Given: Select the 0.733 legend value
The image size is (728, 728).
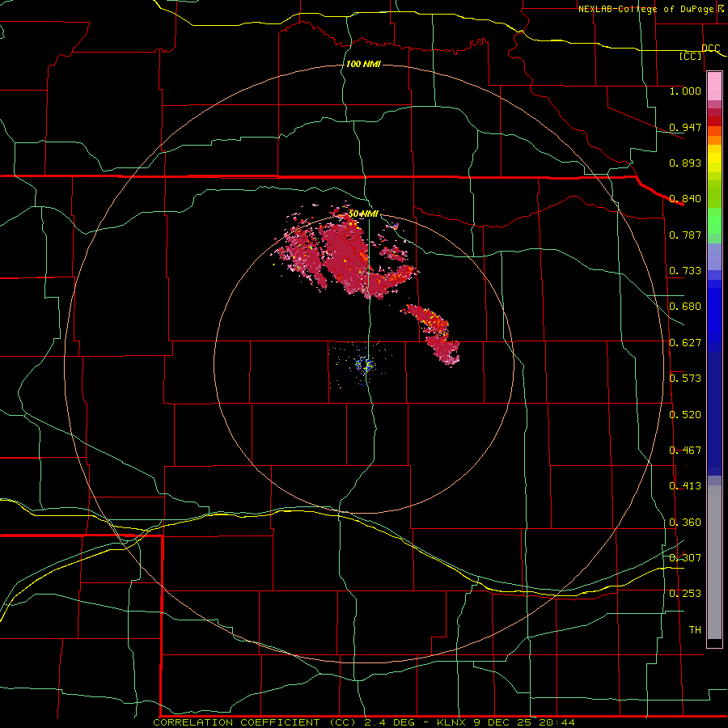Looking at the screenshot, I should tap(685, 271).
